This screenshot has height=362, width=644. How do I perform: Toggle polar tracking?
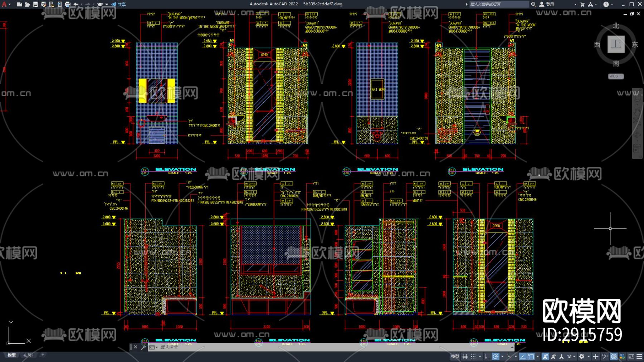coord(496,356)
